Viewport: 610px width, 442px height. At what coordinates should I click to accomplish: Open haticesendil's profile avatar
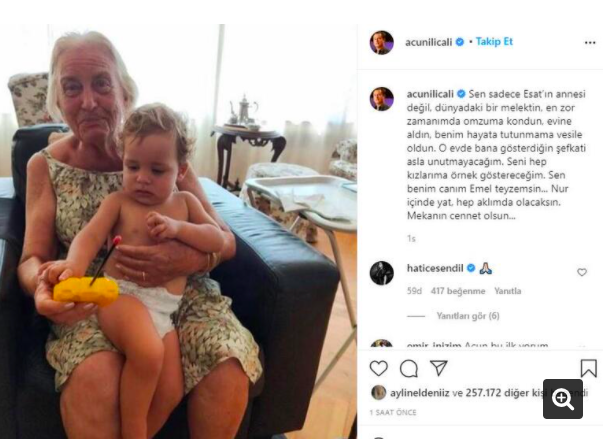click(382, 273)
